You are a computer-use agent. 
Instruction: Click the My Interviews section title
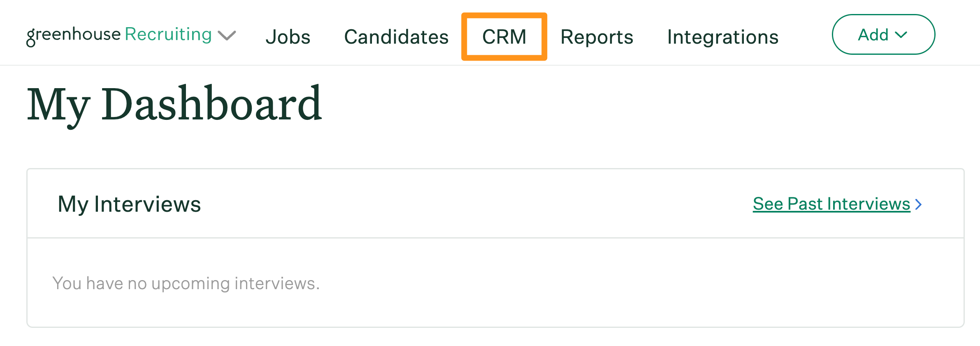tap(129, 203)
